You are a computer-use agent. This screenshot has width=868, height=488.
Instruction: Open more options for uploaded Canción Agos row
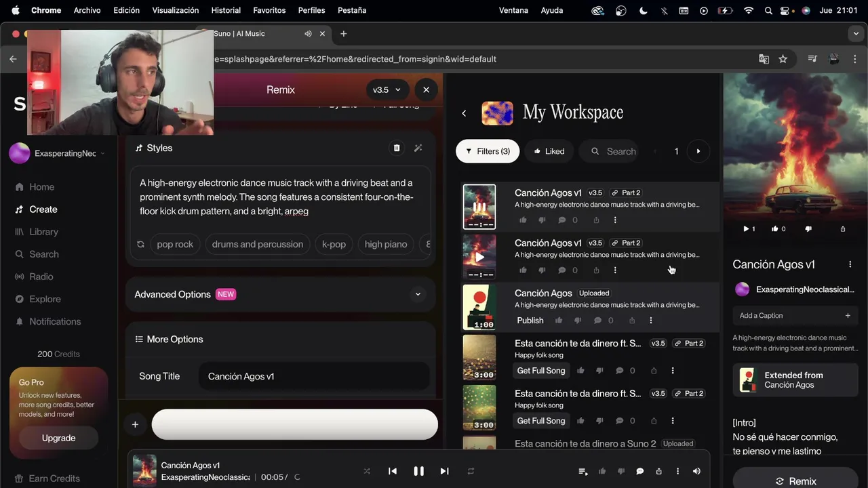coord(651,321)
